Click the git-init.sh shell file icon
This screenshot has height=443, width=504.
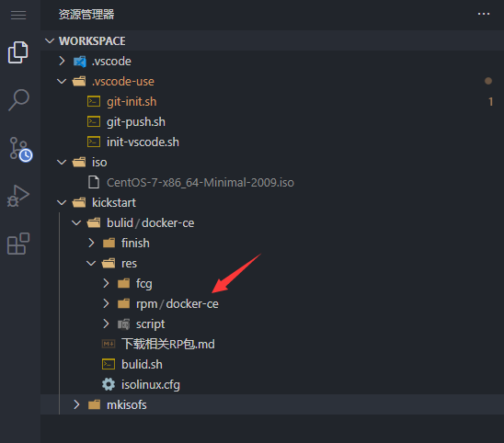click(94, 101)
